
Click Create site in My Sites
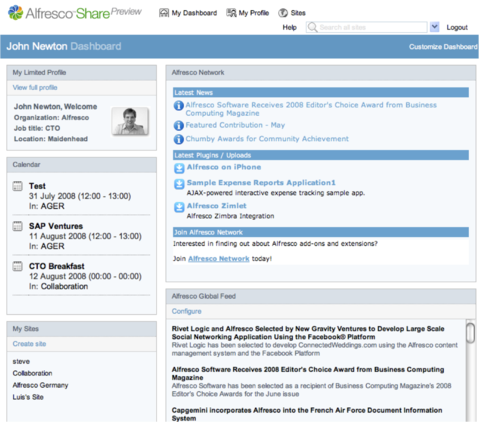point(29,344)
